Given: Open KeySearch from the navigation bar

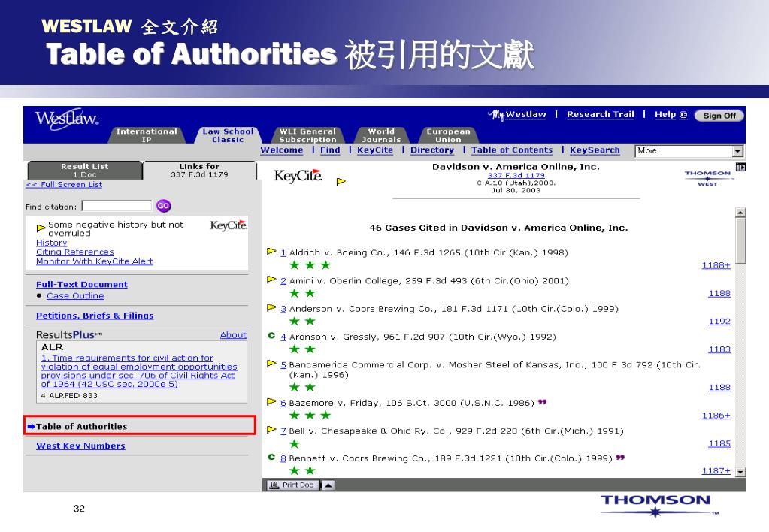Looking at the screenshot, I should coord(595,150).
